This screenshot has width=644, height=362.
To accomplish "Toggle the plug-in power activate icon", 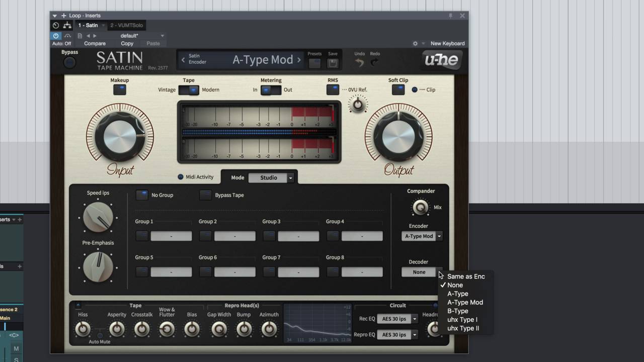I will coord(55,36).
